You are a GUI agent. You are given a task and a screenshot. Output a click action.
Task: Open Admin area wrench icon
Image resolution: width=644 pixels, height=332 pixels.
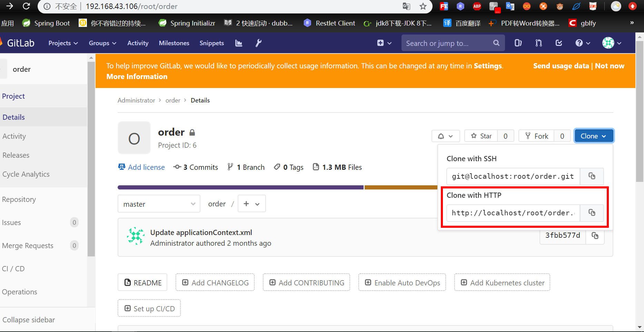coord(258,43)
